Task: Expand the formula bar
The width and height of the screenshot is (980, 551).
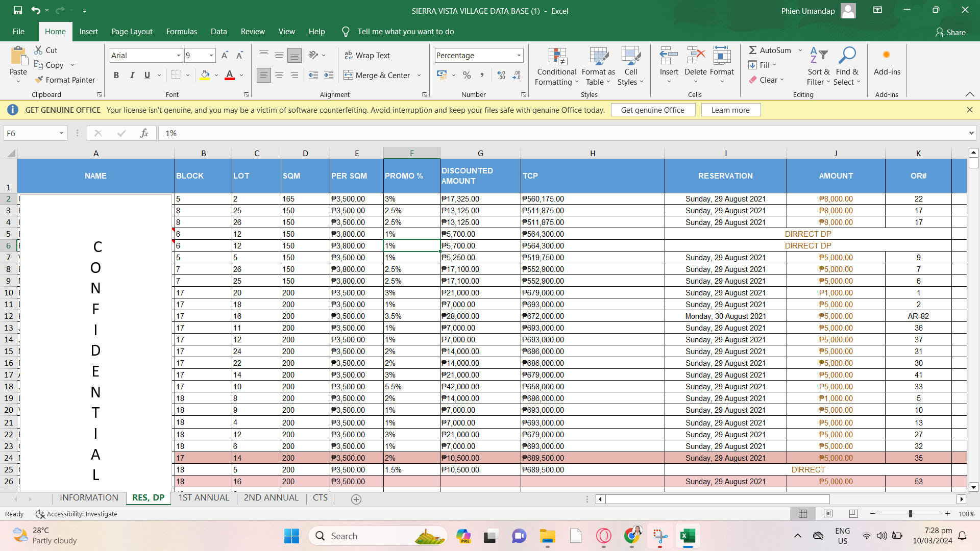Action: pyautogui.click(x=971, y=133)
